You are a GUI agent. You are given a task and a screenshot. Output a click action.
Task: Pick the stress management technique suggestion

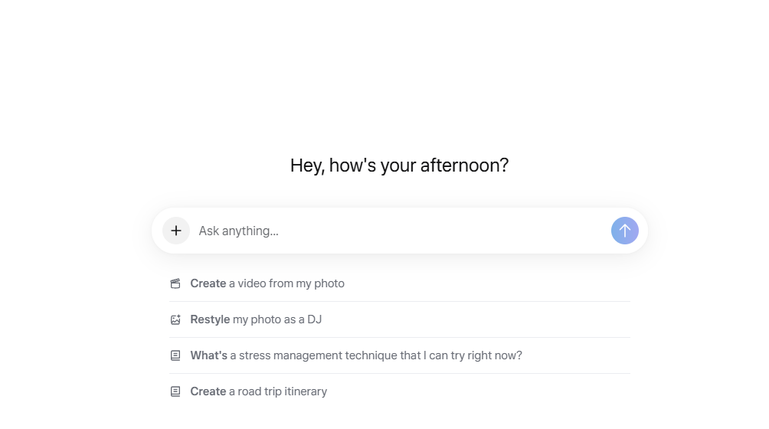356,356
